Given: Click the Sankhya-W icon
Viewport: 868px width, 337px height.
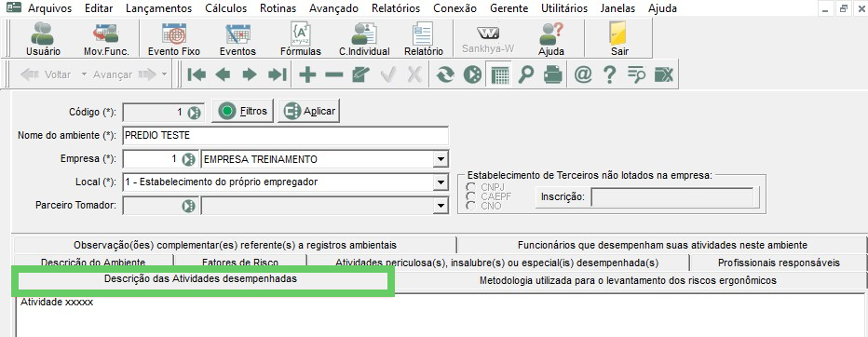Looking at the screenshot, I should [x=488, y=39].
